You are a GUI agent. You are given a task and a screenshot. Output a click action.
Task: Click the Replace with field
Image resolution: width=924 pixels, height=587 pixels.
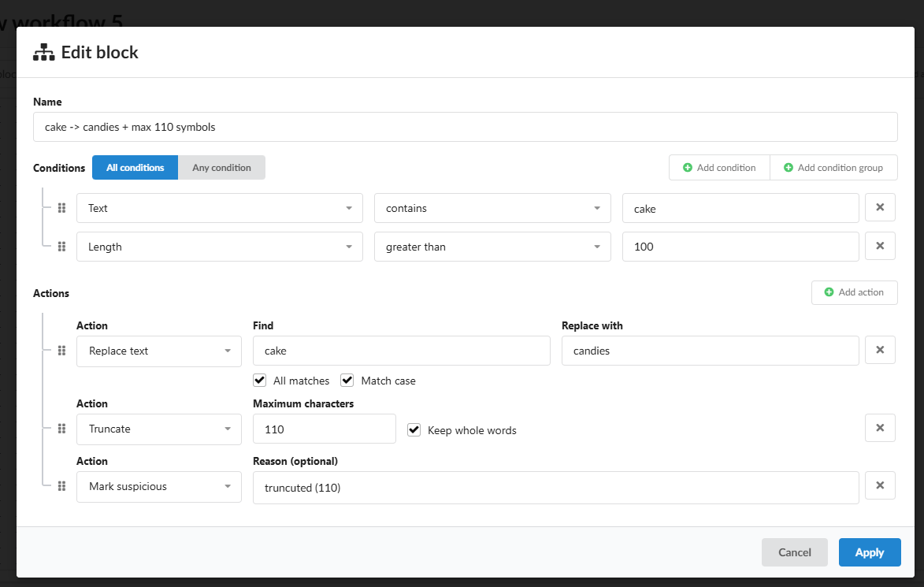point(710,351)
